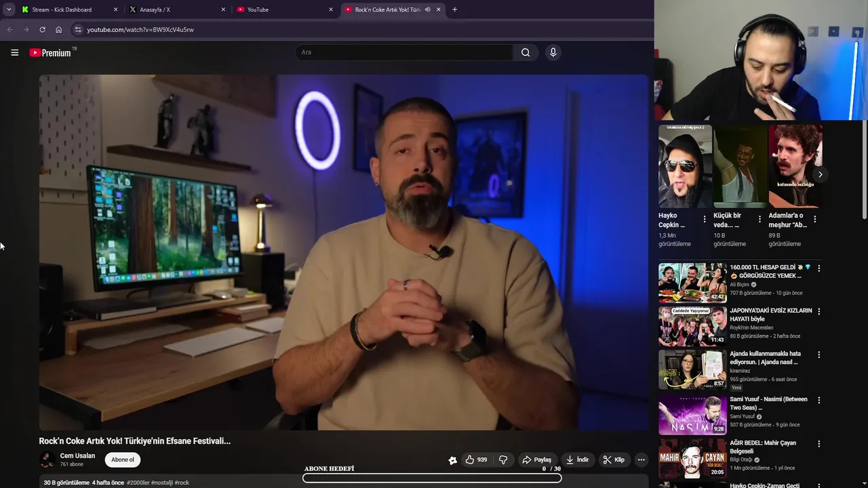Select the Rock'n Coke Artık Yok tab
The height and width of the screenshot is (488, 868).
(387, 9)
